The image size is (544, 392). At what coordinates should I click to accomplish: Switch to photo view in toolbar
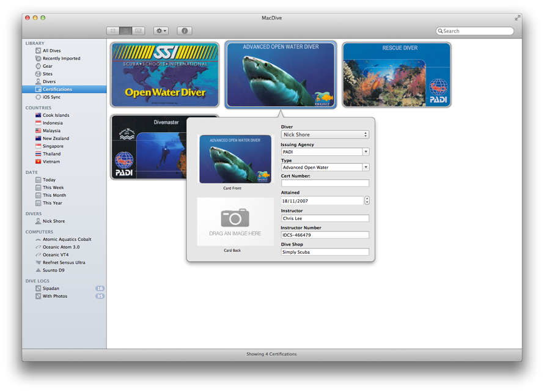[138, 31]
